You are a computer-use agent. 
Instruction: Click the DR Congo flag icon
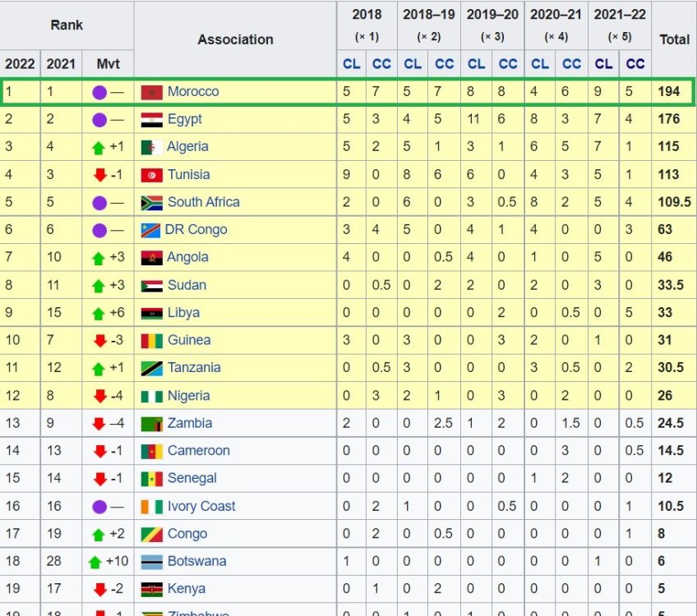150,230
